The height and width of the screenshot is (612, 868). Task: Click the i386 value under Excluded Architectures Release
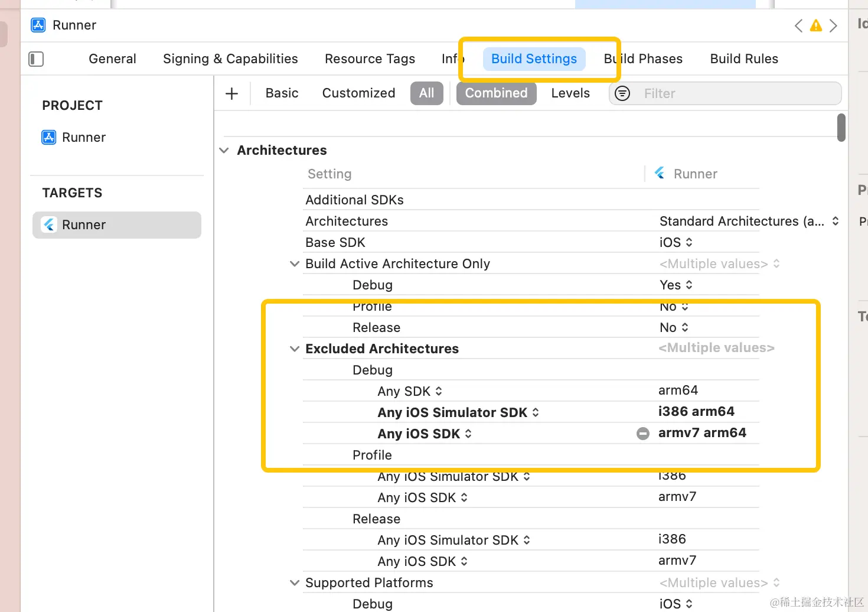point(672,539)
